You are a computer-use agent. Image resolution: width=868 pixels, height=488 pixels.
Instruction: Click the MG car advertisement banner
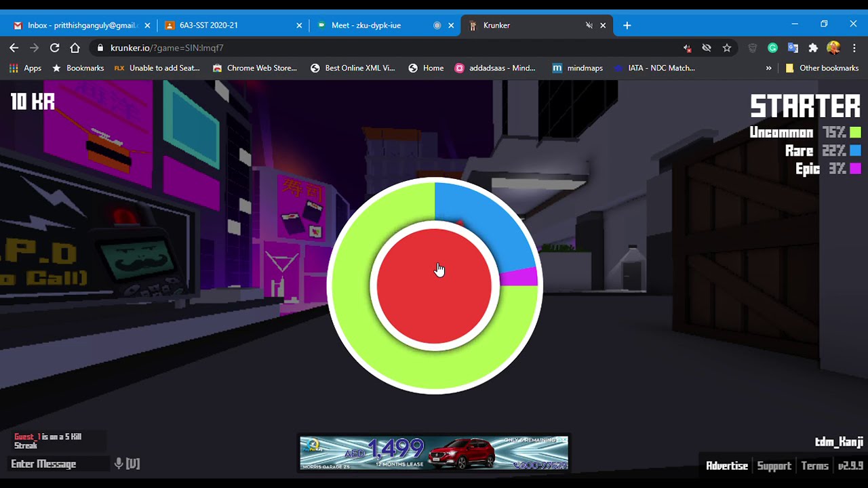(x=434, y=453)
